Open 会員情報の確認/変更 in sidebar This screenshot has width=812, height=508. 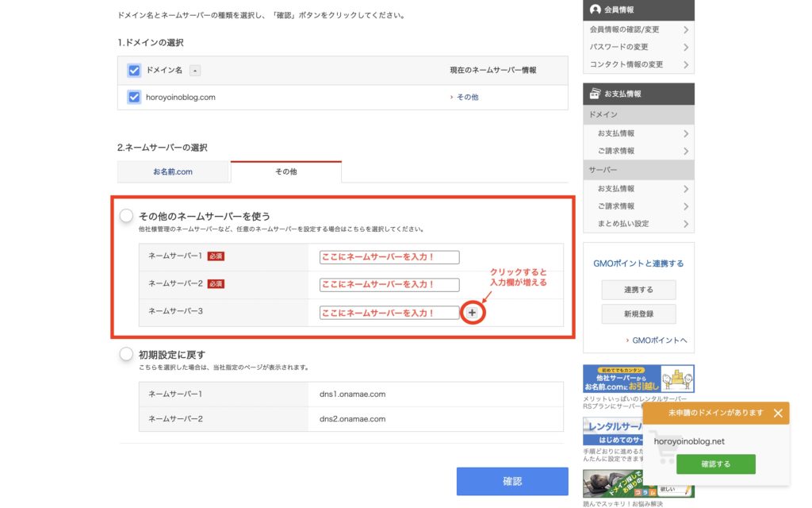click(x=638, y=29)
